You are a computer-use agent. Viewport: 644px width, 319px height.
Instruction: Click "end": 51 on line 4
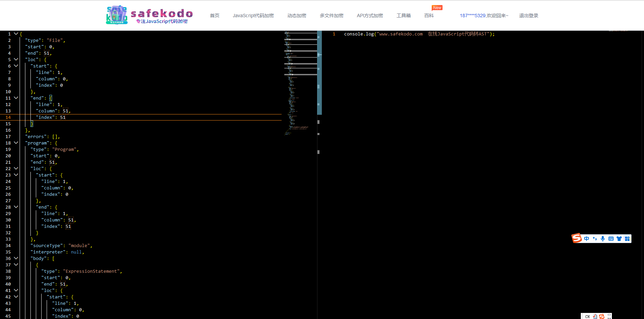(38, 53)
